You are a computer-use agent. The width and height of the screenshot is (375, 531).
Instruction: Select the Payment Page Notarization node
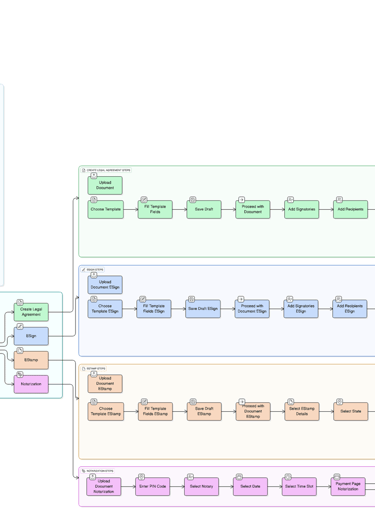(x=348, y=487)
